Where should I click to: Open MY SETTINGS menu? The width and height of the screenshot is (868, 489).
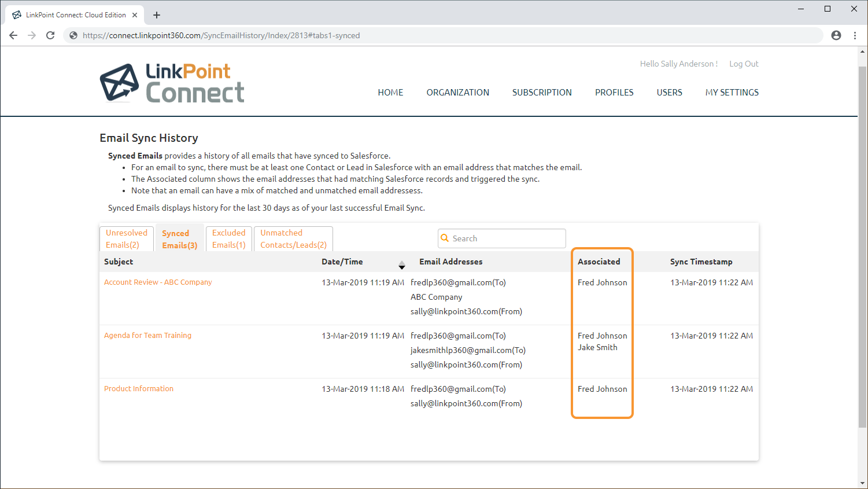pyautogui.click(x=732, y=93)
